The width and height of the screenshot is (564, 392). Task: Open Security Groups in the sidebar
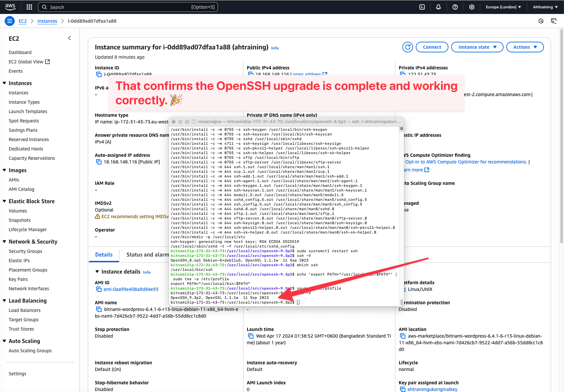point(25,251)
